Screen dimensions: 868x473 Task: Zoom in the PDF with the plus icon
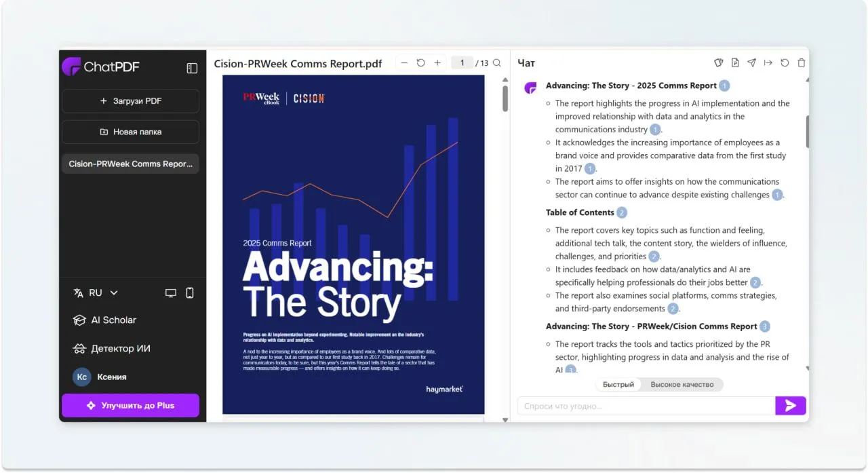click(437, 62)
